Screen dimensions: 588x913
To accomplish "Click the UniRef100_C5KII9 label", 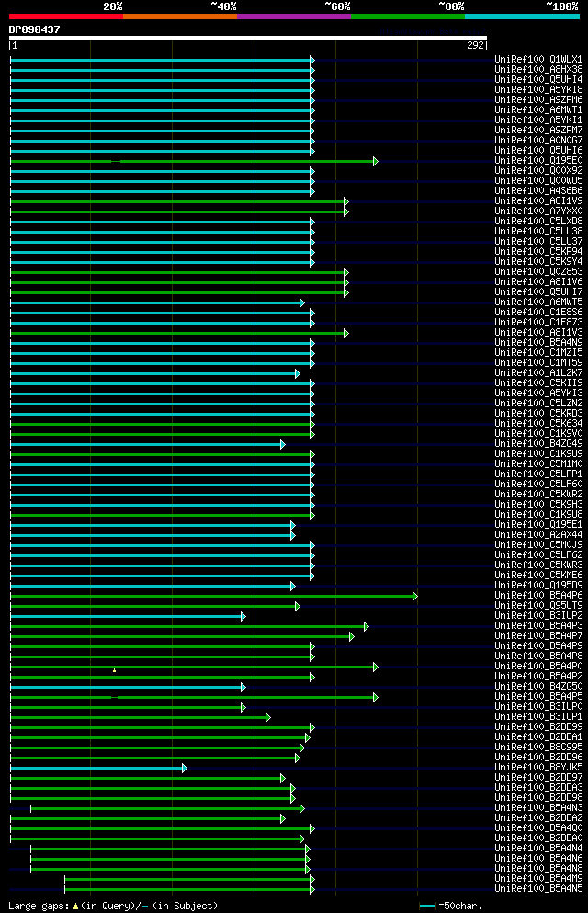I will pos(538,383).
